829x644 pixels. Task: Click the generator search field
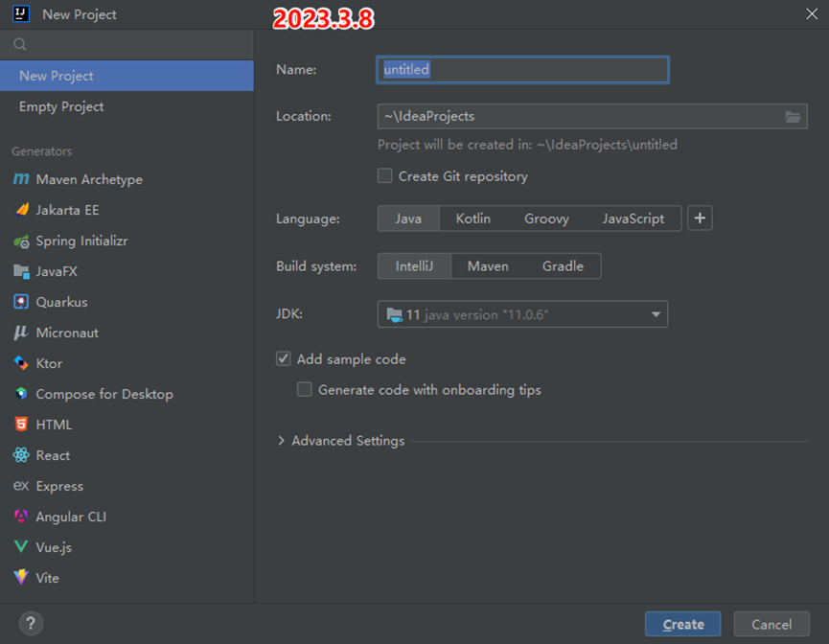coord(127,44)
